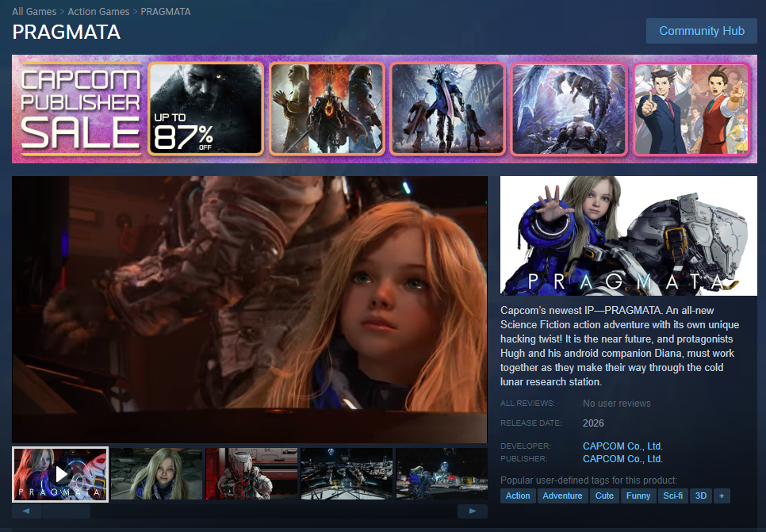Open CAPCOM Co., Ltd. publisher link

(622, 459)
